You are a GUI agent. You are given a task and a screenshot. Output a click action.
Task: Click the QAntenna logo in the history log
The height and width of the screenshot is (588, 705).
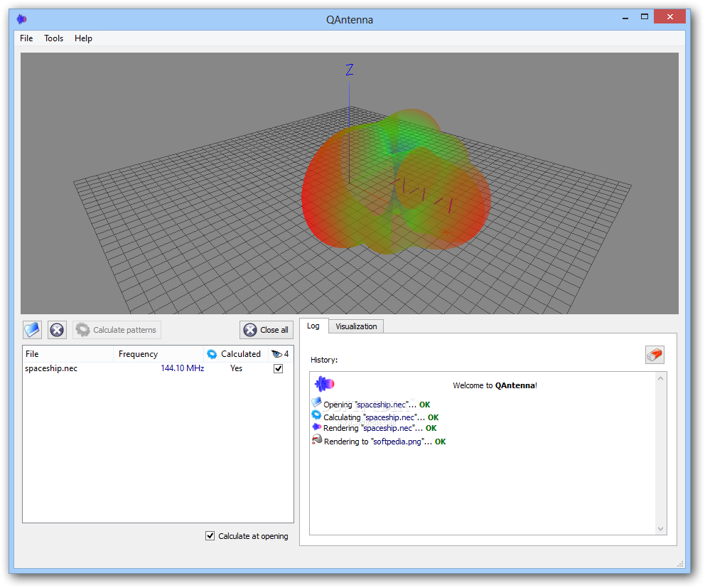pyautogui.click(x=324, y=384)
